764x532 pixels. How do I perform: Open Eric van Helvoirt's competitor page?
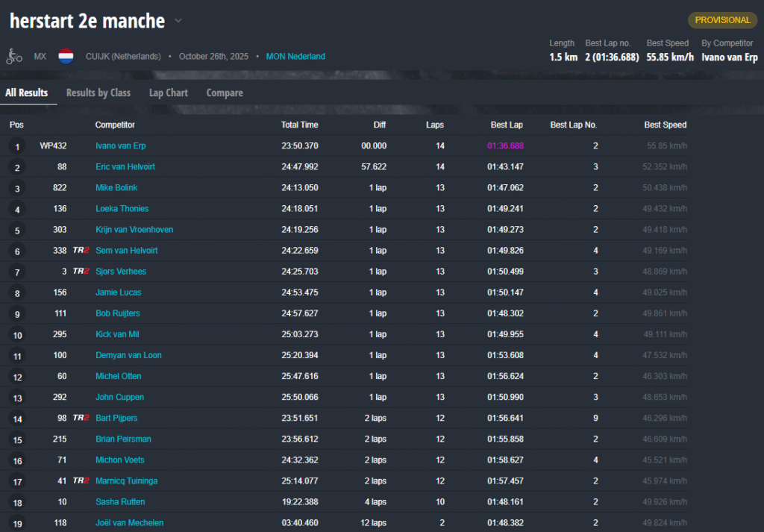[x=125, y=167]
